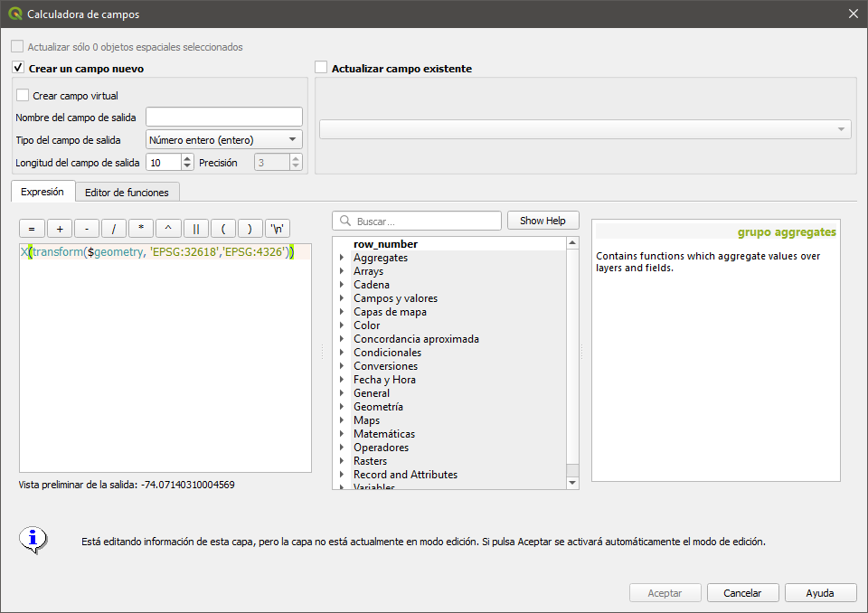Click the Aceptar button
The height and width of the screenshot is (613, 868).
[665, 592]
